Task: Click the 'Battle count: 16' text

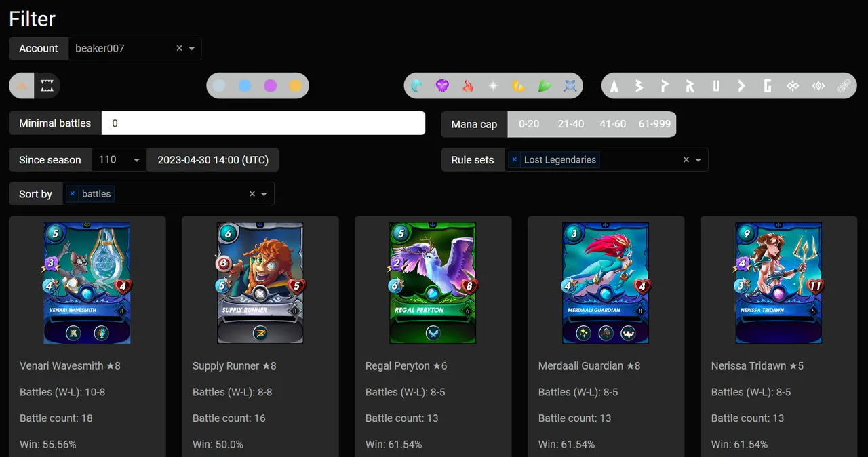Action: (229, 418)
